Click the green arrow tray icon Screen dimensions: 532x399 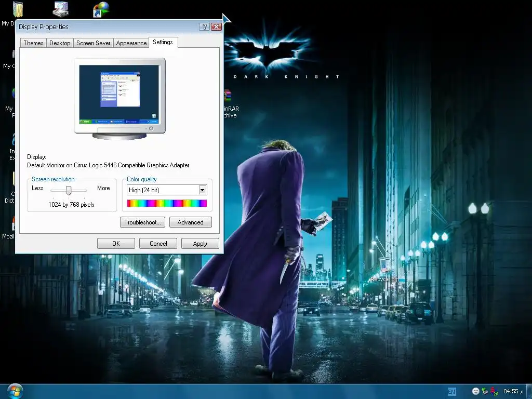pyautogui.click(x=485, y=391)
